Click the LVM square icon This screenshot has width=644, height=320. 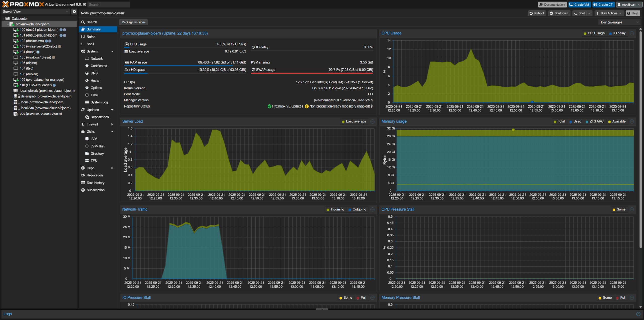87,139
